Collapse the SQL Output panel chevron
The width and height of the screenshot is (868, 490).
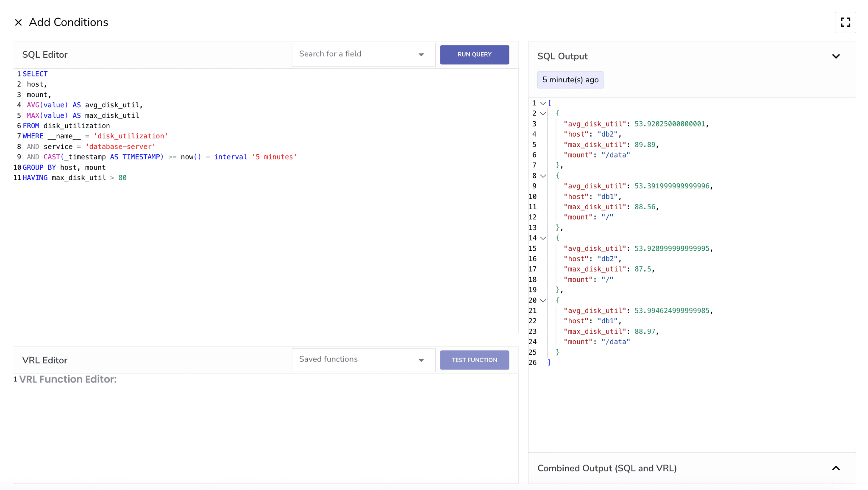point(836,56)
